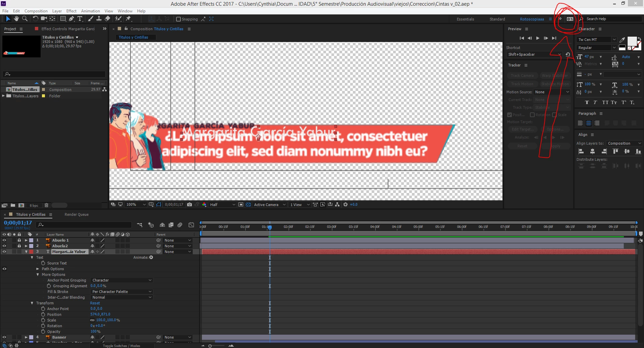Unlock the Abuela2 layer
The height and width of the screenshot is (348, 644).
click(x=19, y=246)
